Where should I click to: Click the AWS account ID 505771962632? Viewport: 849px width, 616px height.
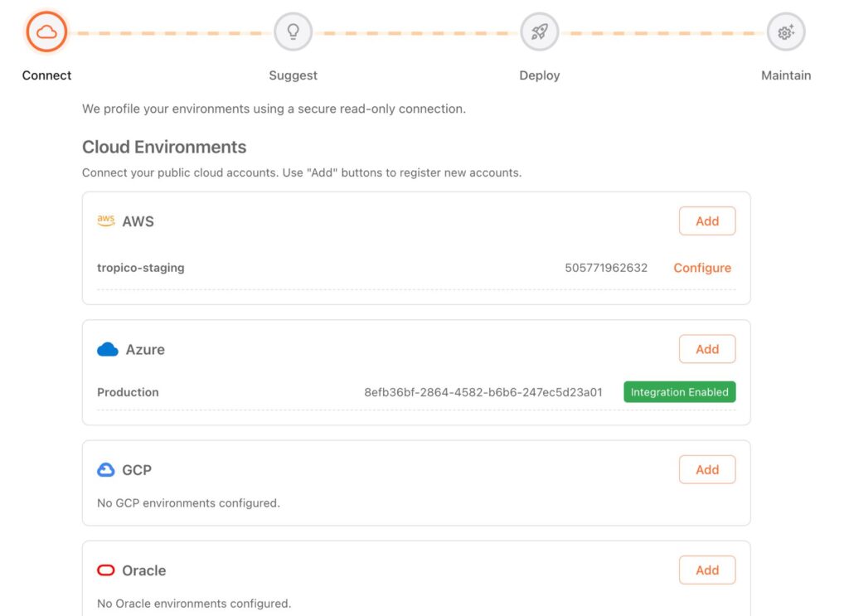[606, 268]
